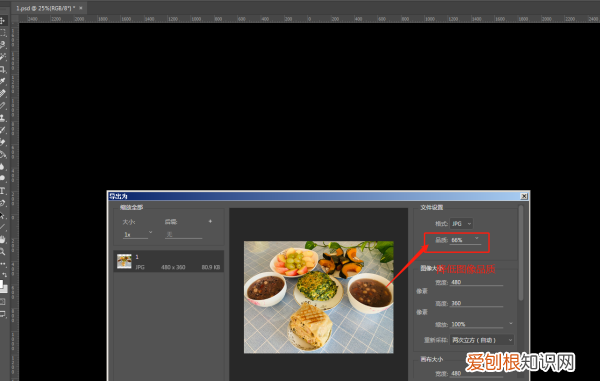The image size is (600, 381).
Task: Select the Rectangular Marquee tool
Action: 3,32
